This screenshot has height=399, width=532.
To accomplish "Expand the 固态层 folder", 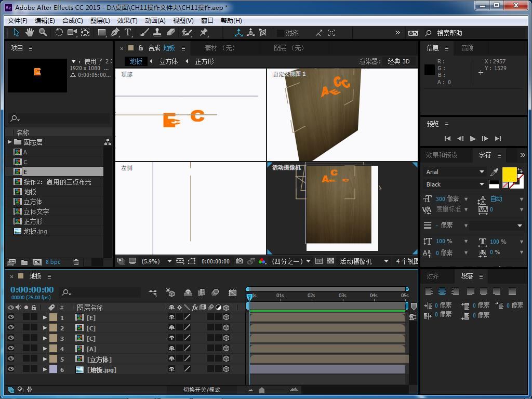I will click(10, 142).
